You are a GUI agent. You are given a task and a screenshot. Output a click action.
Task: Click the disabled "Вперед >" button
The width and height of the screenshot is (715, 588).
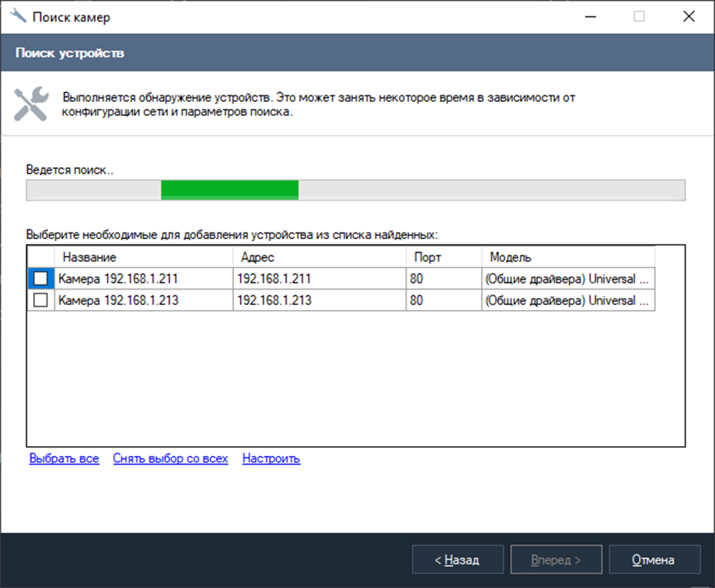(556, 559)
